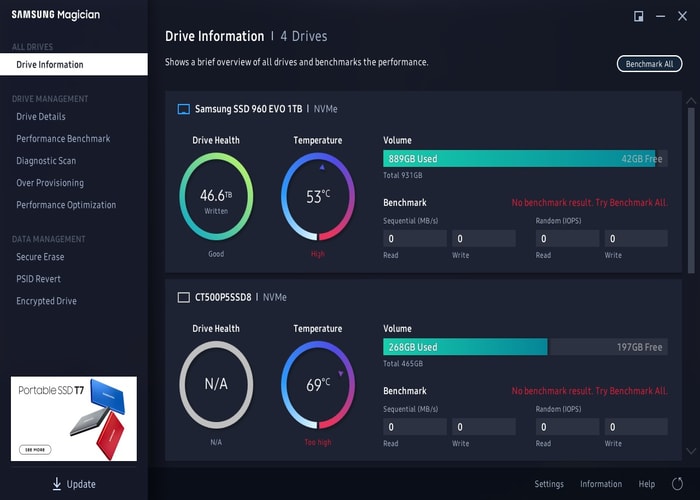700x500 pixels.
Task: Click the Samsung SSD 960 EVO drive icon
Action: click(183, 109)
